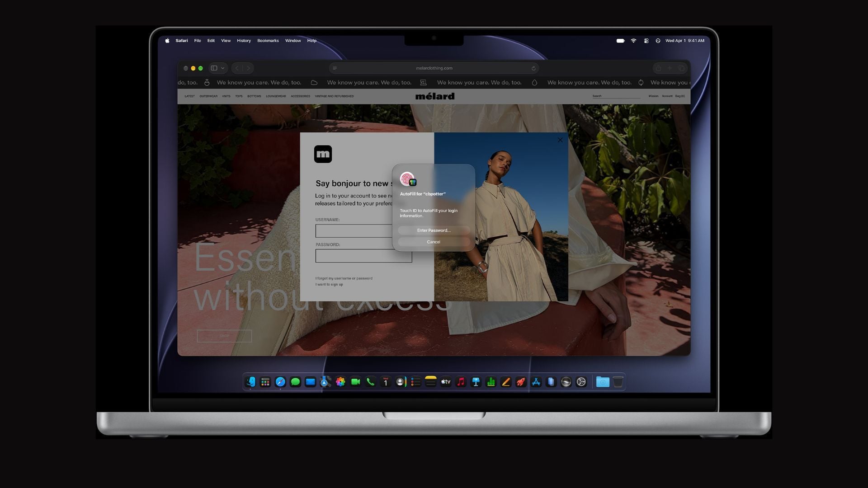Toggle the Safari sidebar
Viewport: 868px width, 488px height.
(x=214, y=68)
